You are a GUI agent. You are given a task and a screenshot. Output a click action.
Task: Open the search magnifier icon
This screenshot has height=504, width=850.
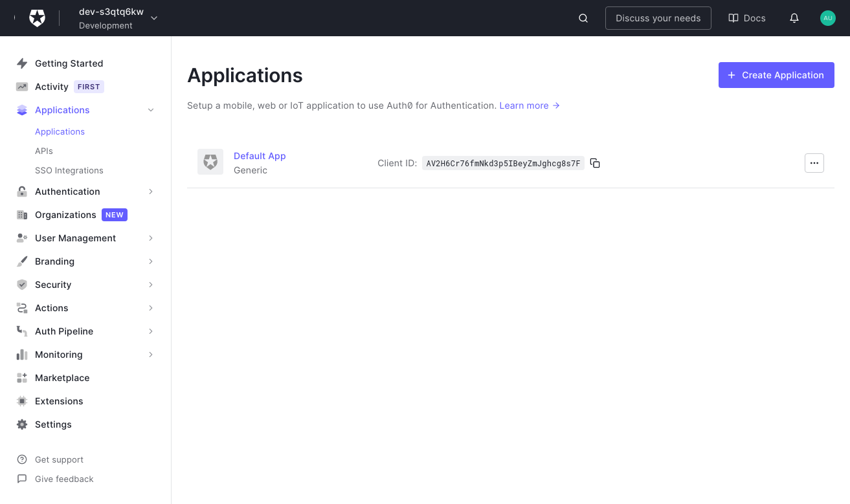coord(583,18)
